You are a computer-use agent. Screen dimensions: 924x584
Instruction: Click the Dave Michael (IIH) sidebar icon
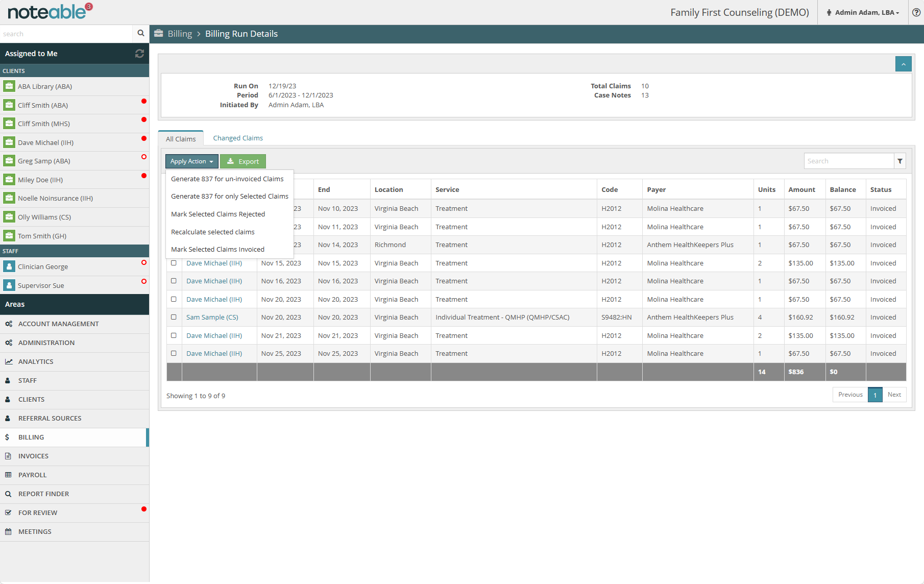[9, 142]
